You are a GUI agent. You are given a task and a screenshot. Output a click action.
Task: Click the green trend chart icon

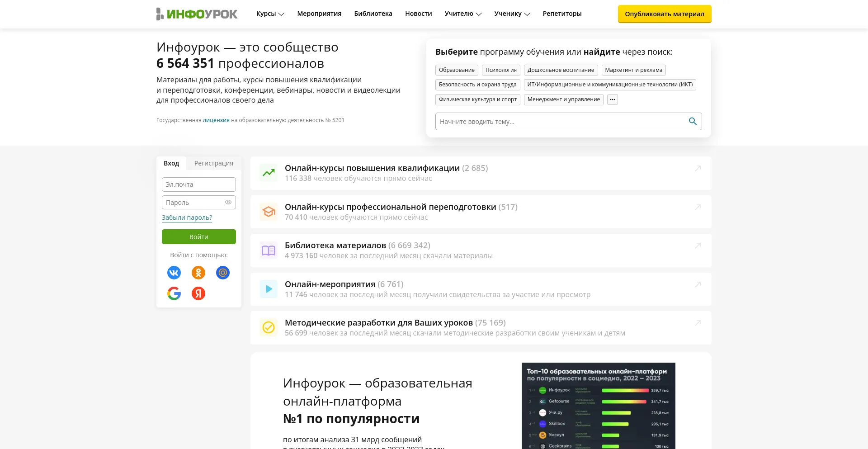pyautogui.click(x=269, y=173)
